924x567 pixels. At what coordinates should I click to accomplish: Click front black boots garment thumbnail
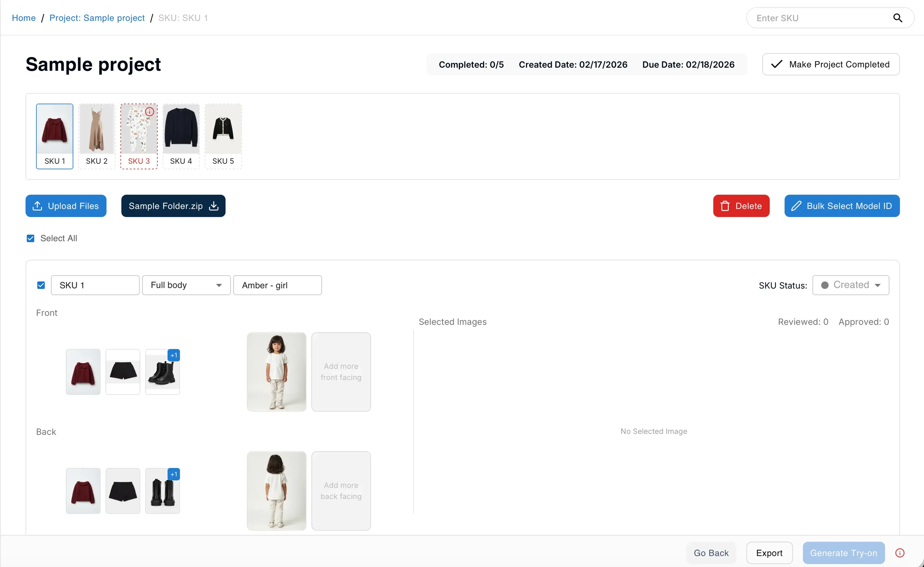pos(162,372)
